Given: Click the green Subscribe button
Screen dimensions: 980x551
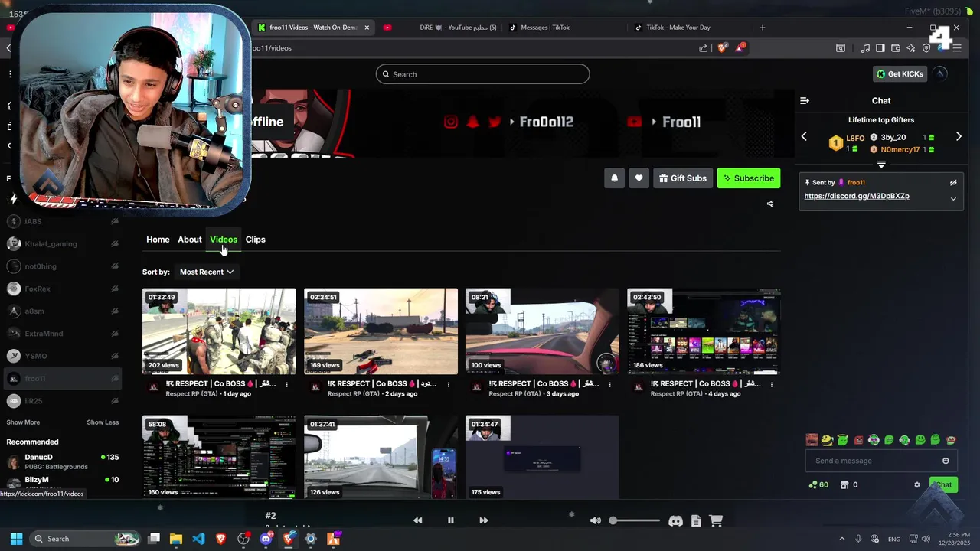Looking at the screenshot, I should 749,178.
